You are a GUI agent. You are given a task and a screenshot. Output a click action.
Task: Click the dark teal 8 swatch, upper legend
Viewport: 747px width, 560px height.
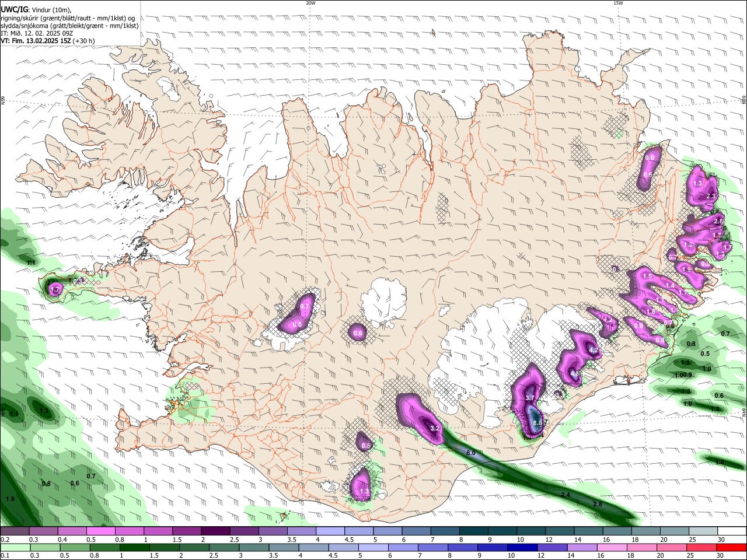tap(473, 531)
